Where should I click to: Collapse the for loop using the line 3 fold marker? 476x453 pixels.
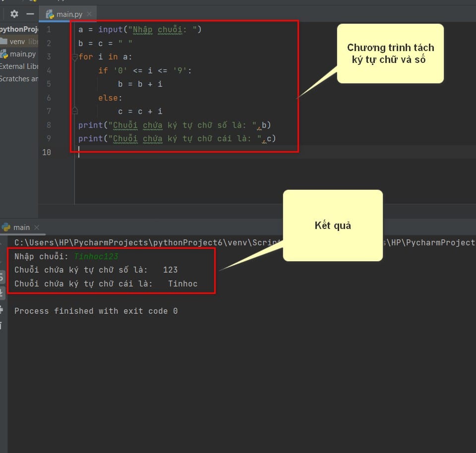(x=75, y=57)
